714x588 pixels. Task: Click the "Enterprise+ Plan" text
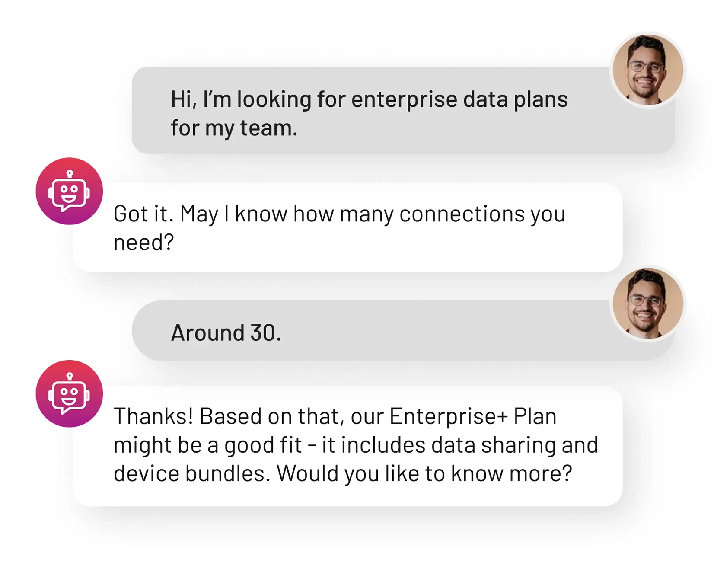pos(473,416)
